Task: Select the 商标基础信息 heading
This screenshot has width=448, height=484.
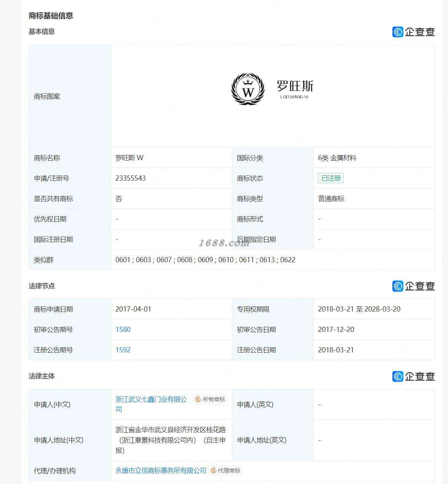Action: 51,16
